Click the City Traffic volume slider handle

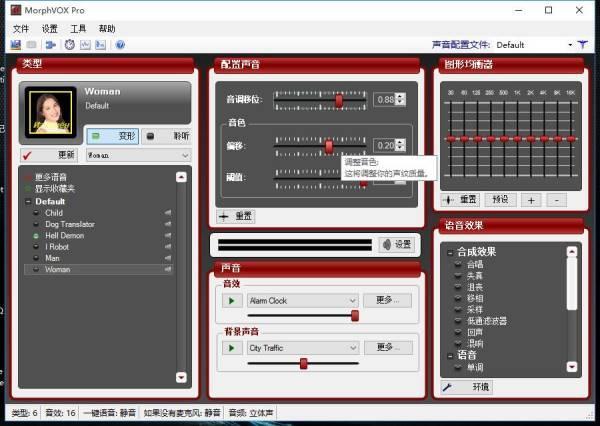[303, 363]
